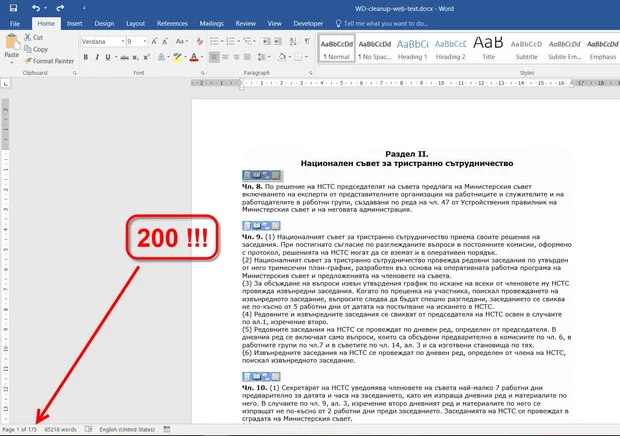Screen dimensions: 620x436
Task: Open the Developer tab
Action: pos(308,24)
